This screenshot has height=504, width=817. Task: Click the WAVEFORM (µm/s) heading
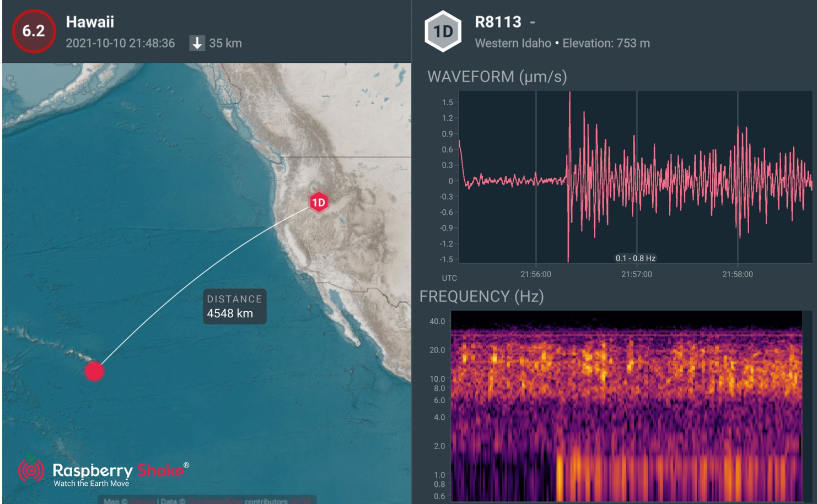[x=497, y=77]
